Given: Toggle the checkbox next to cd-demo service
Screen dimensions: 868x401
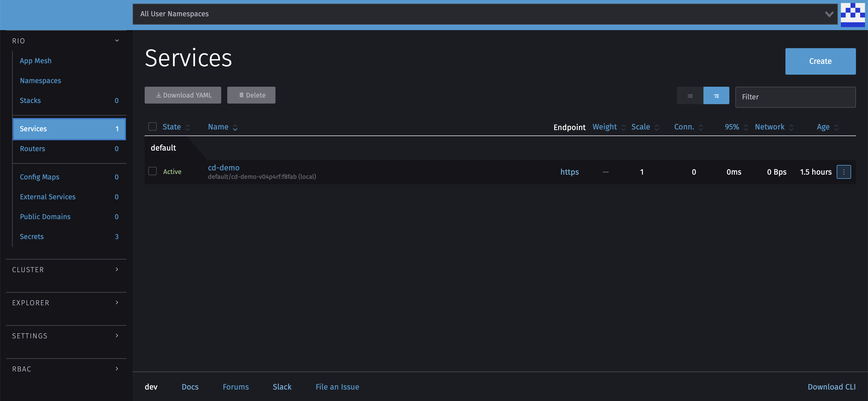Looking at the screenshot, I should (153, 171).
